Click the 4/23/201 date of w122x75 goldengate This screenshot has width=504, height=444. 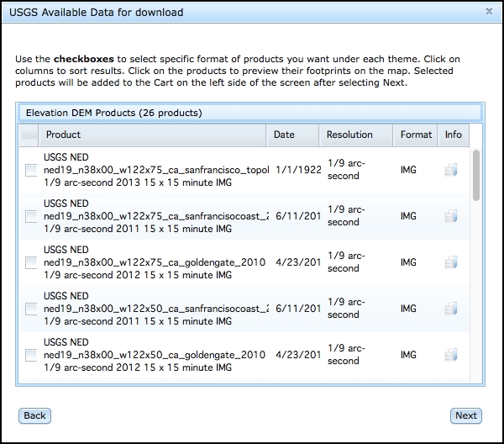(x=298, y=262)
